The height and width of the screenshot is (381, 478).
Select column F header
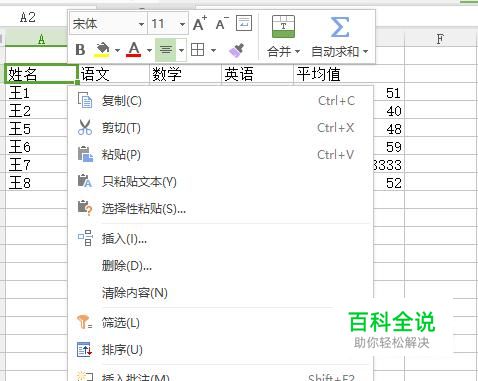pyautogui.click(x=441, y=39)
